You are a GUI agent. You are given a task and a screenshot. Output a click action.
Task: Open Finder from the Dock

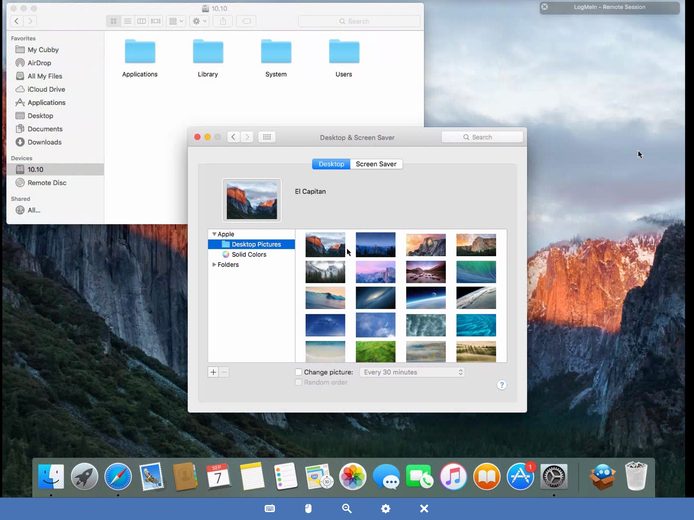tap(51, 477)
